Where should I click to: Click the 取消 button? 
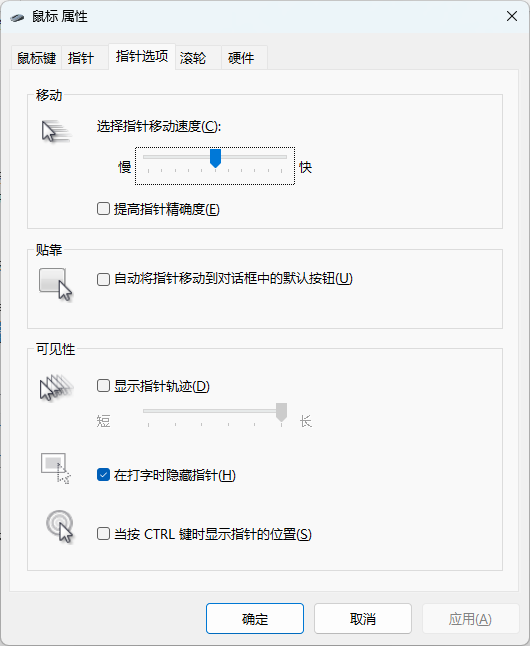pos(363,618)
